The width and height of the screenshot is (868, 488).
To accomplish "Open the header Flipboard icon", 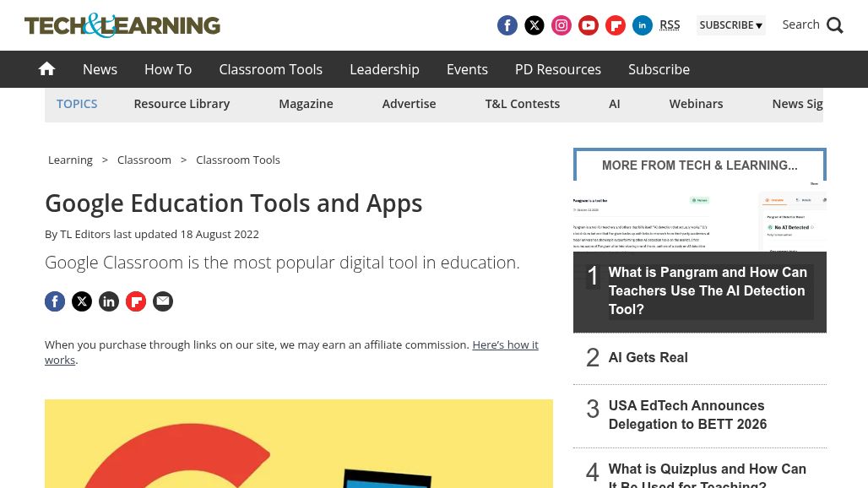I will [616, 25].
